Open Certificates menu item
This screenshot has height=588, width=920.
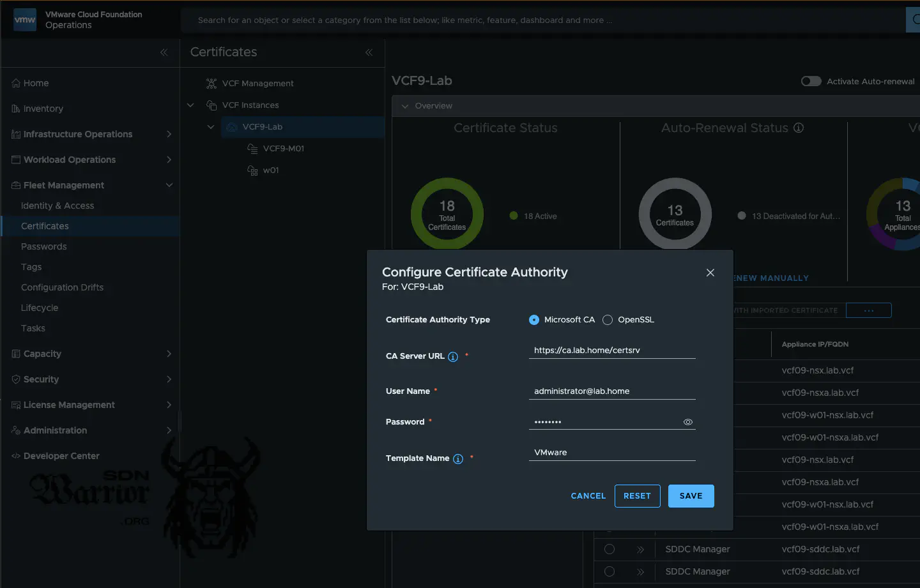(x=45, y=226)
